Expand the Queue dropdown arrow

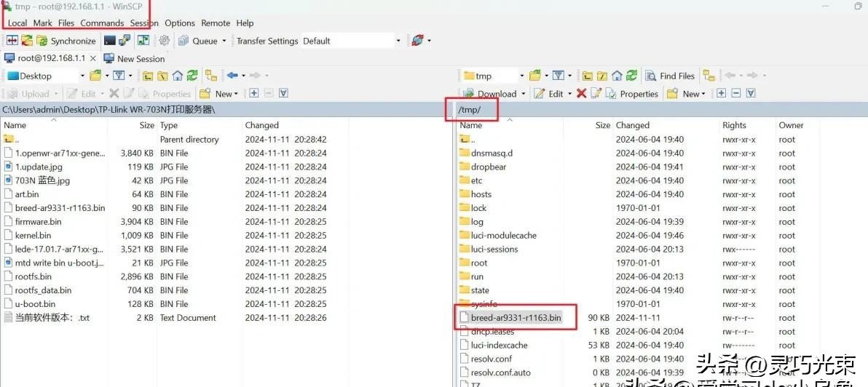click(x=224, y=41)
